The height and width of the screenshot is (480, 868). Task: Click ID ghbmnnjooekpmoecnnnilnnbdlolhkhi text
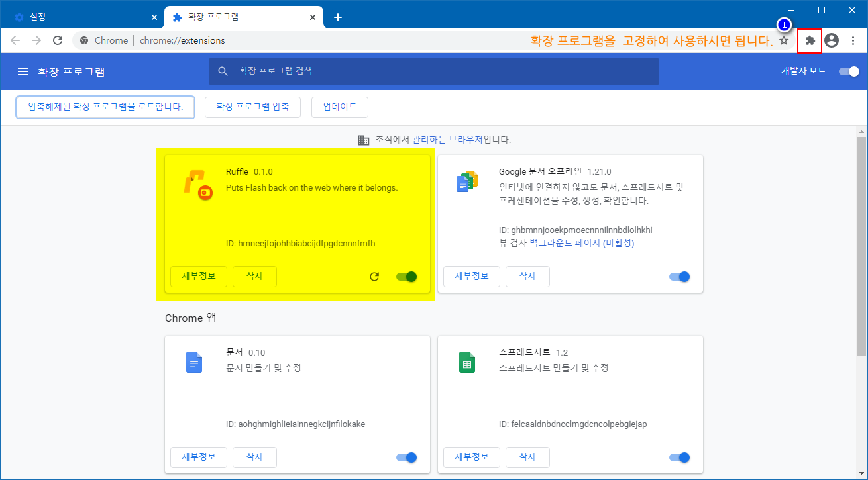pos(576,230)
